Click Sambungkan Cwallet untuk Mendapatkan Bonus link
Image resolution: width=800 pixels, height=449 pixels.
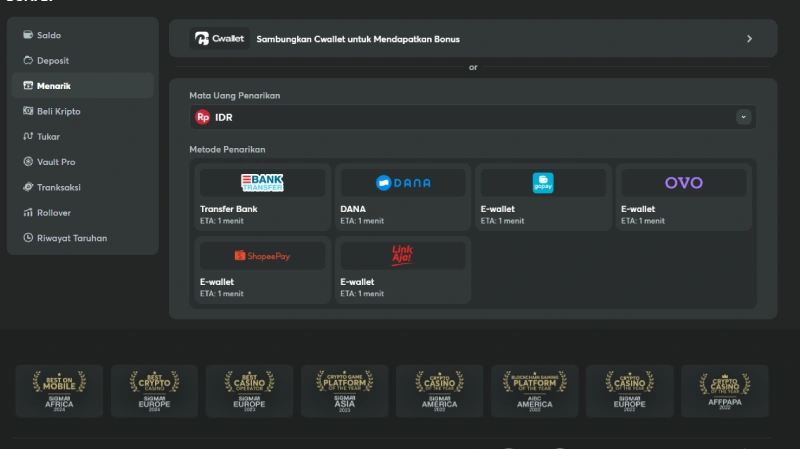pos(358,39)
